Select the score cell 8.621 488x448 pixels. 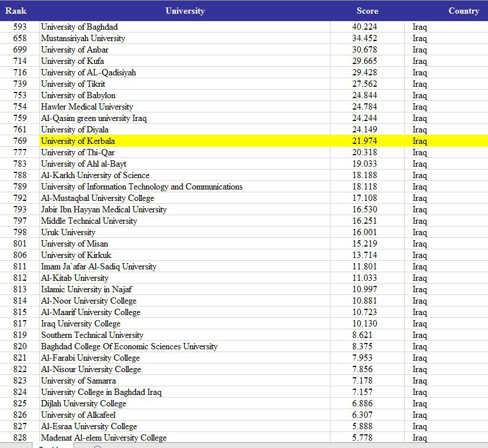367,335
